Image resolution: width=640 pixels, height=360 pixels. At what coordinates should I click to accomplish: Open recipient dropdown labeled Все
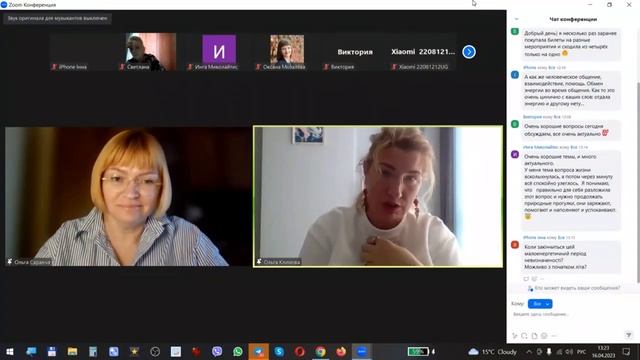540,304
